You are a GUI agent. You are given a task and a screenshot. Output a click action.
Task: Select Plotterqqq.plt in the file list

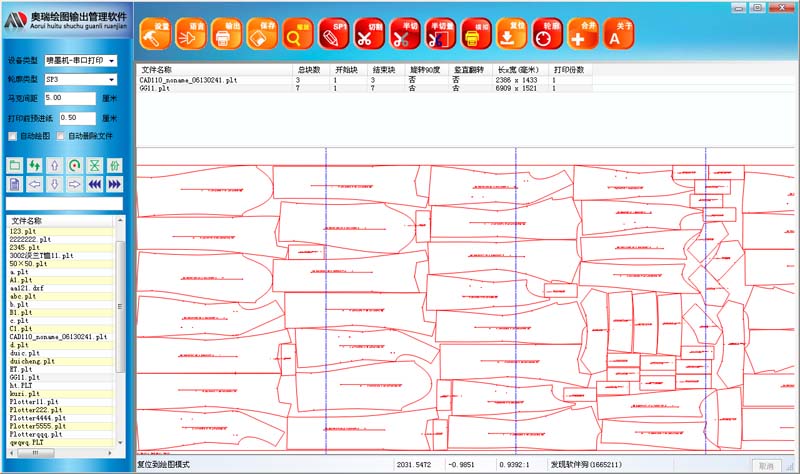[x=60, y=435]
